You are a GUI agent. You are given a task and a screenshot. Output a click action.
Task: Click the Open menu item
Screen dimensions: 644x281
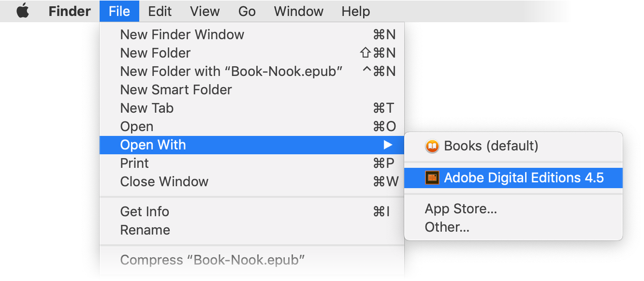(x=252, y=127)
